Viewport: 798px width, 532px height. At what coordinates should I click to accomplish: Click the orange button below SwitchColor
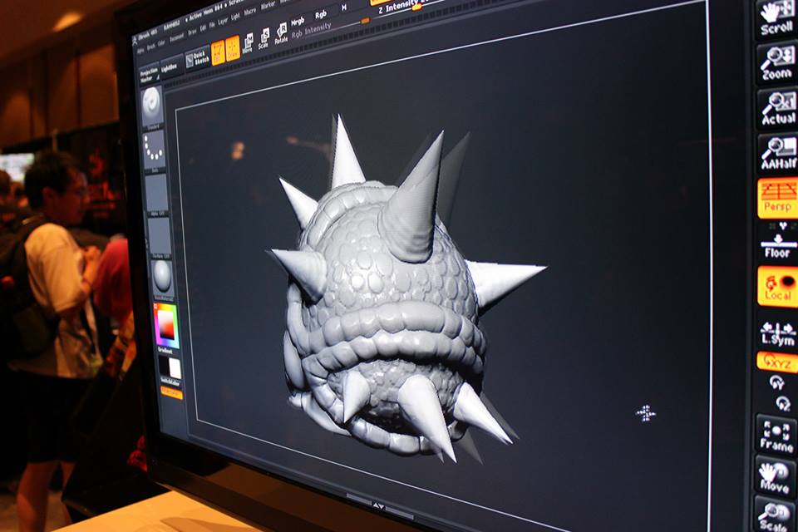(171, 392)
